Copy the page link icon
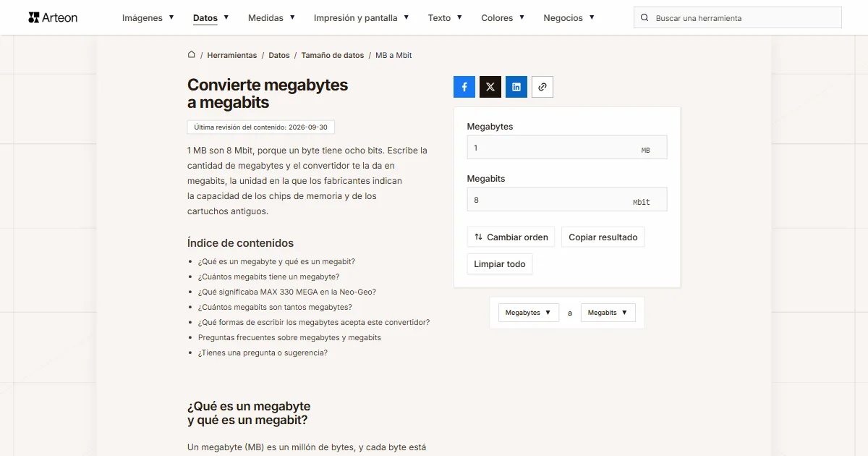 [x=542, y=87]
